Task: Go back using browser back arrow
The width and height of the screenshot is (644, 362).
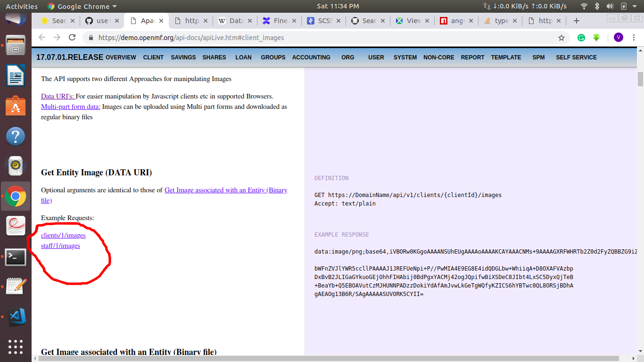Action: [x=42, y=37]
